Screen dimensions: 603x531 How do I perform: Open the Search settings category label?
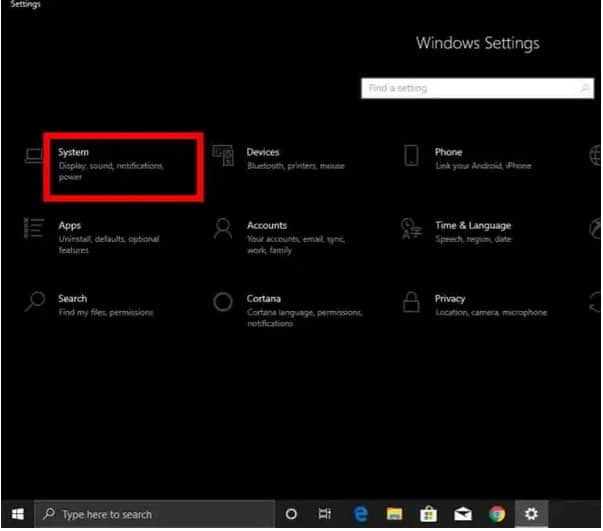[73, 299]
